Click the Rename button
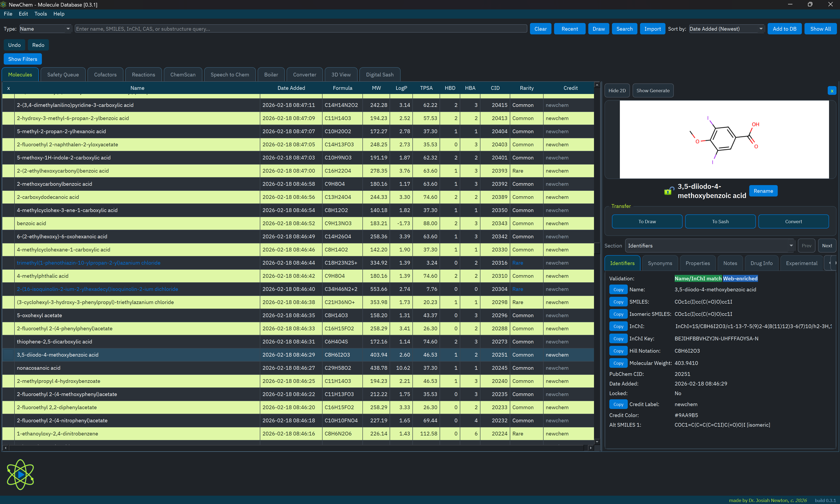Viewport: 840px width, 504px height. (763, 191)
